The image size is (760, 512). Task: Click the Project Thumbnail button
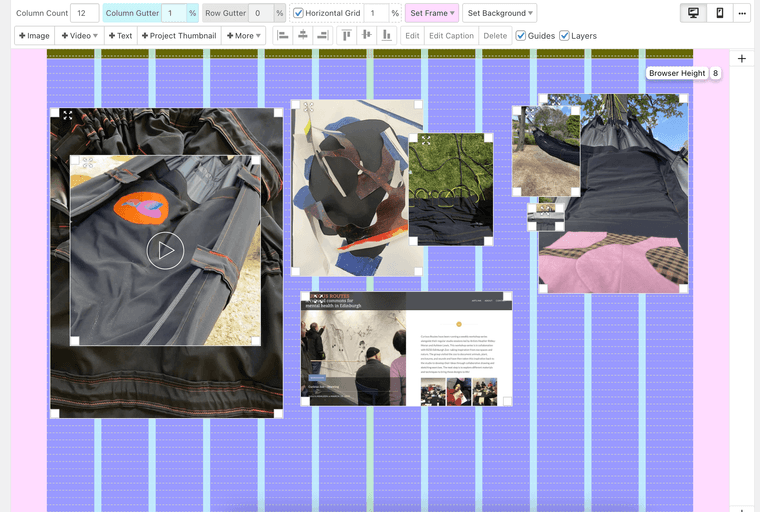(x=179, y=36)
